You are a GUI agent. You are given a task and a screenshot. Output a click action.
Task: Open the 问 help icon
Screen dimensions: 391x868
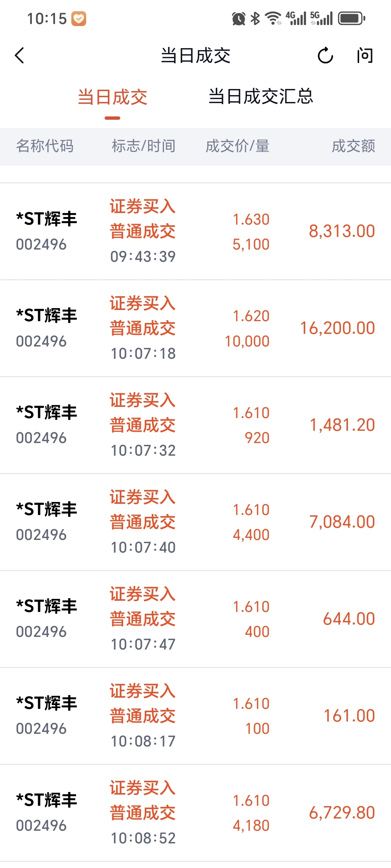pos(364,56)
